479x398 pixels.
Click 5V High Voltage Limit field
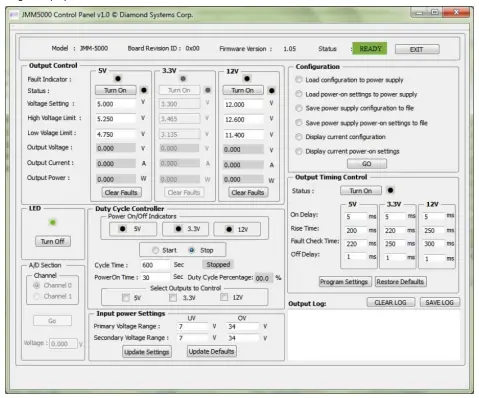click(116, 119)
